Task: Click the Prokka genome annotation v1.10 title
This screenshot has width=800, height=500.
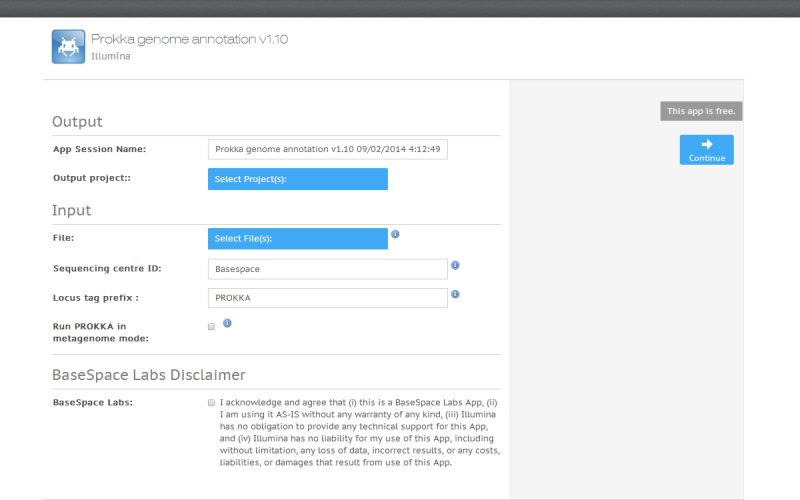Action: [x=190, y=39]
